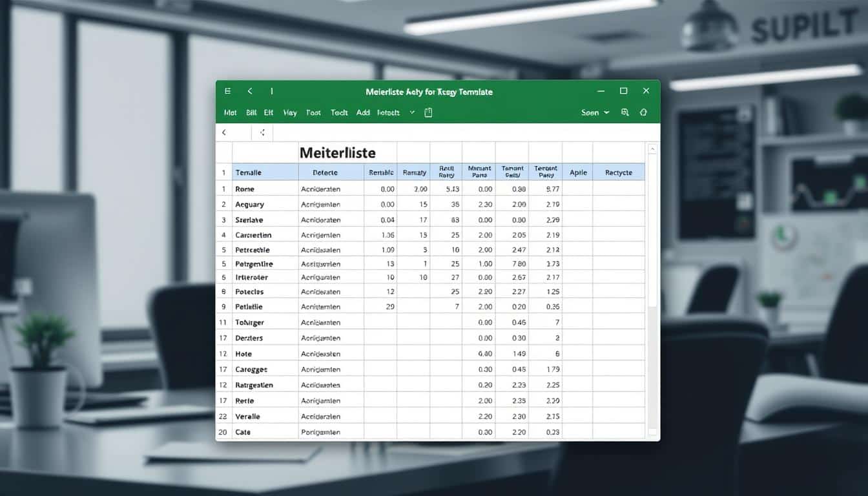The width and height of the screenshot is (868, 496).
Task: Click the vertical scrollbar thumb
Action: pos(652,231)
